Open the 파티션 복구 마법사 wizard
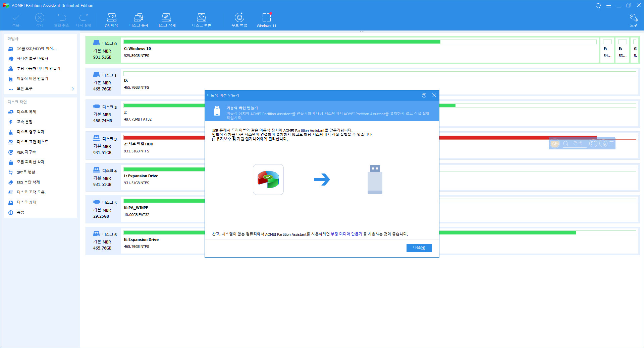Viewport: 644px width, 348px height. (x=33, y=59)
